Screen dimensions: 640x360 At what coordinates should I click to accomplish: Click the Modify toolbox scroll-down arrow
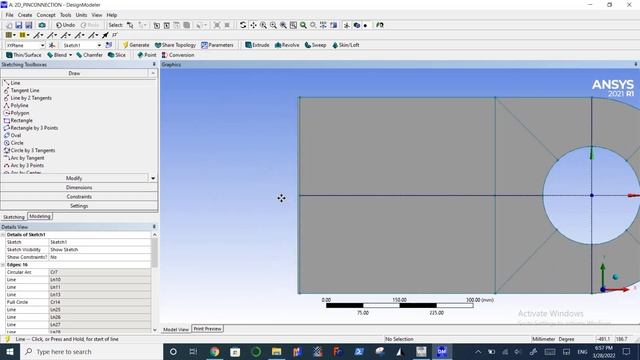(x=153, y=178)
